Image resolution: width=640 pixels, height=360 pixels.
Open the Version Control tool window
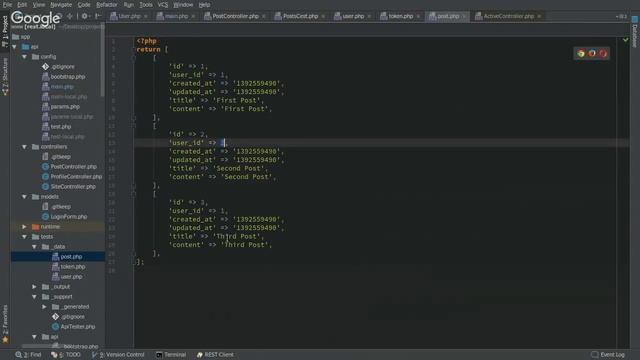click(118, 355)
